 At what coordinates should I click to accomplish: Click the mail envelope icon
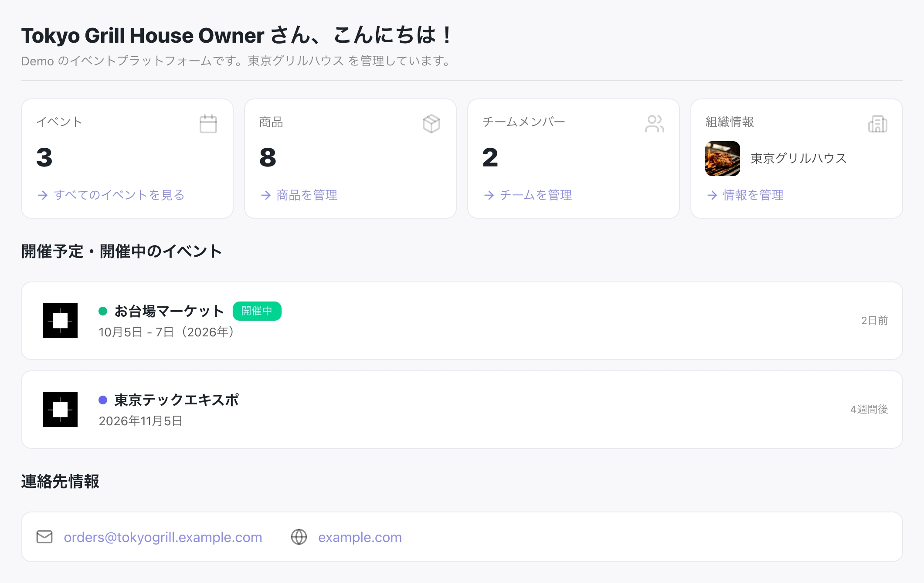point(44,537)
